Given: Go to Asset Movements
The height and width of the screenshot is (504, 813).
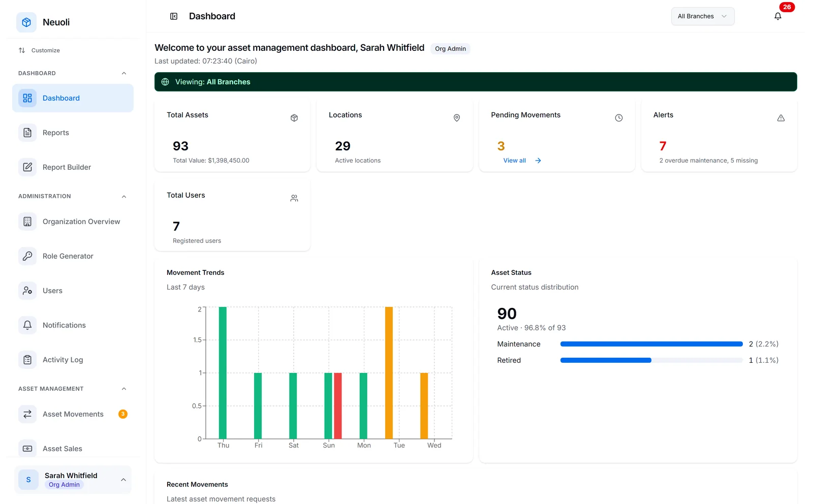Looking at the screenshot, I should tap(73, 414).
